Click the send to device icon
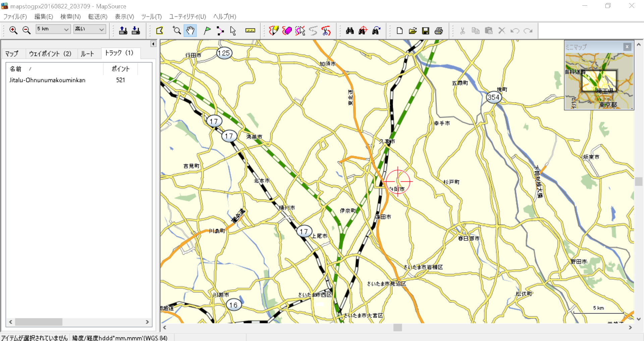The width and height of the screenshot is (644, 341). coord(123,31)
